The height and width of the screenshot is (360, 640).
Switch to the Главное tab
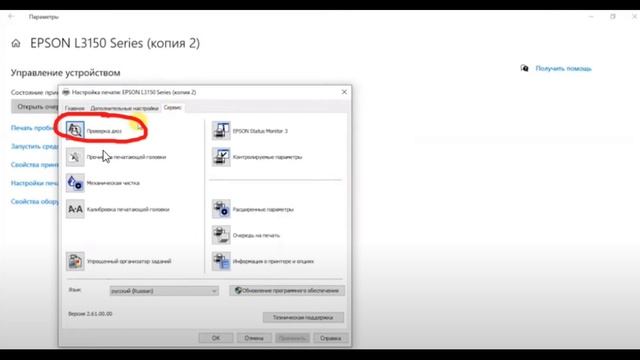coord(75,108)
